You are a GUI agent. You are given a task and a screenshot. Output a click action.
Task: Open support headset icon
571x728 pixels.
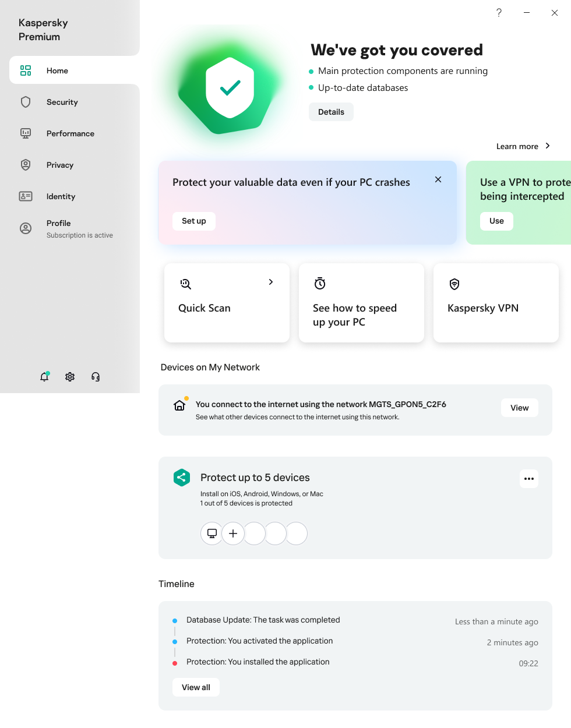[96, 377]
